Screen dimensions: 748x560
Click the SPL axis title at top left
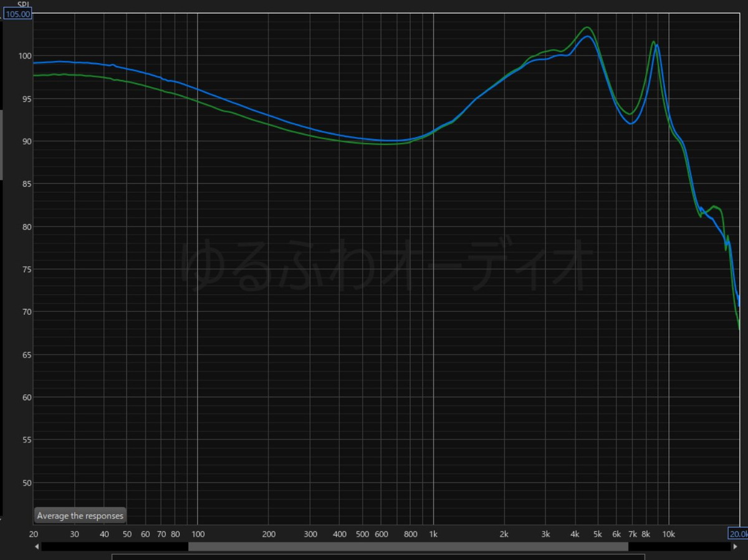tap(24, 4)
